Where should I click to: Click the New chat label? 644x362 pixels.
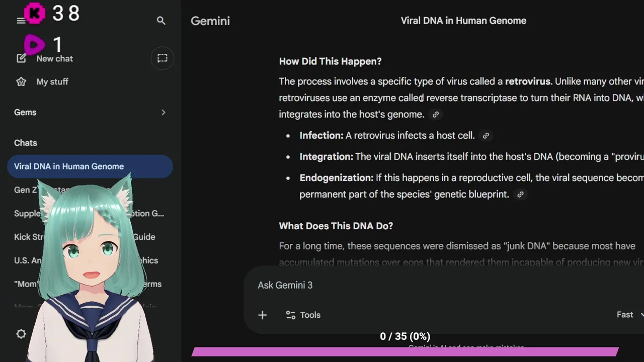point(55,59)
